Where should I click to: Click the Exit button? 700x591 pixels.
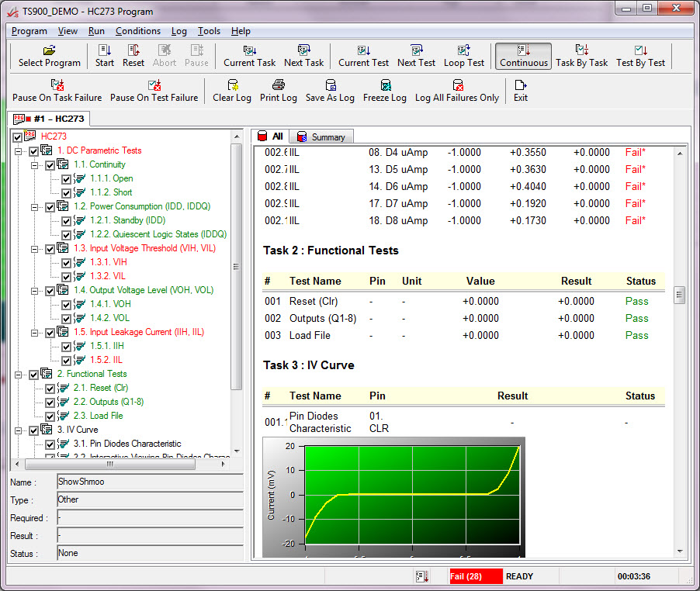(520, 91)
